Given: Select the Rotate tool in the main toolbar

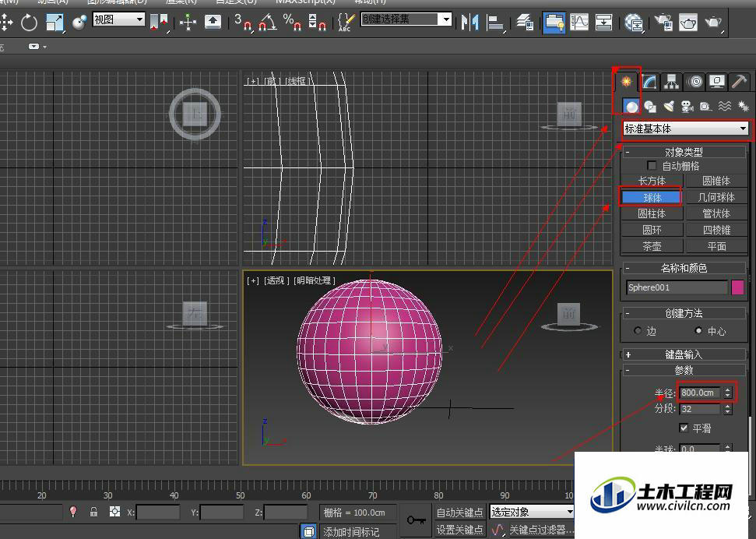Looking at the screenshot, I should [29, 22].
